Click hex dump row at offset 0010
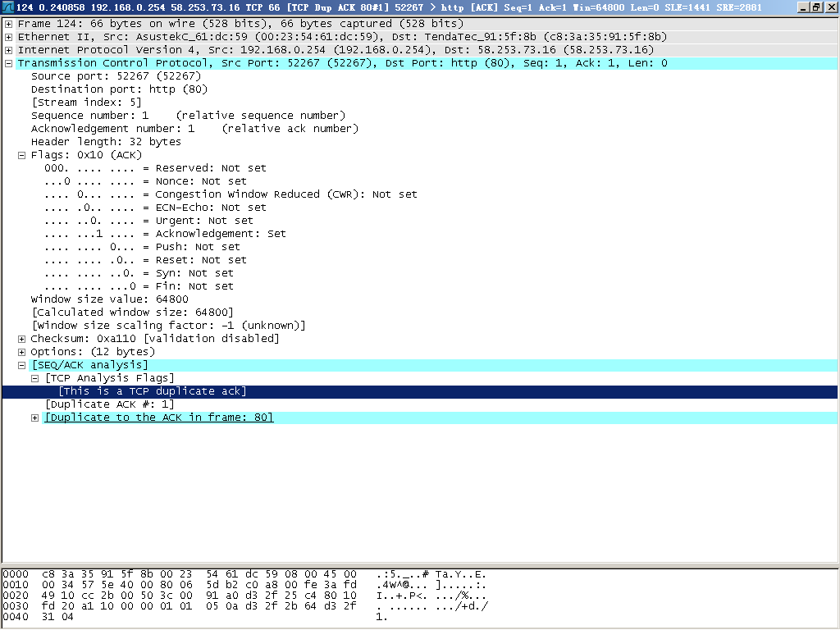 pos(244,585)
